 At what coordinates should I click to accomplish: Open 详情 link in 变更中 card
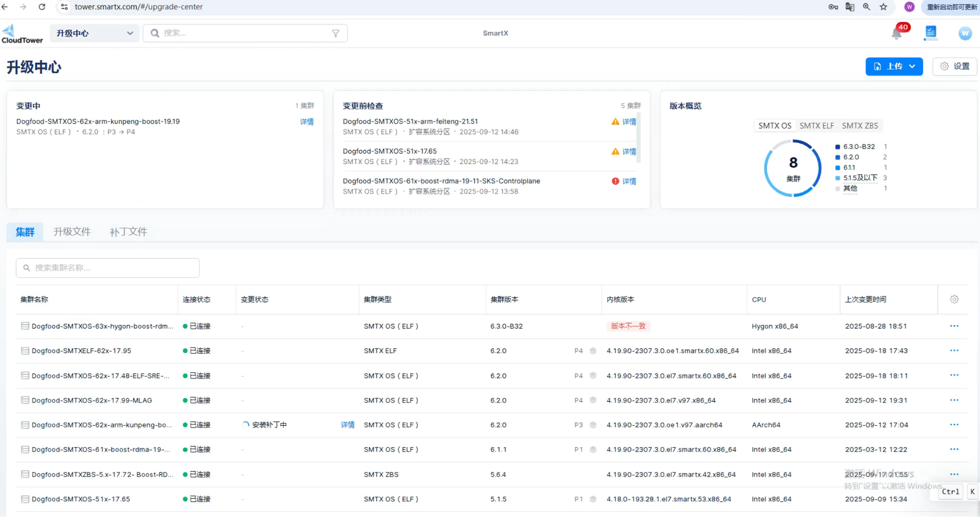coord(307,122)
